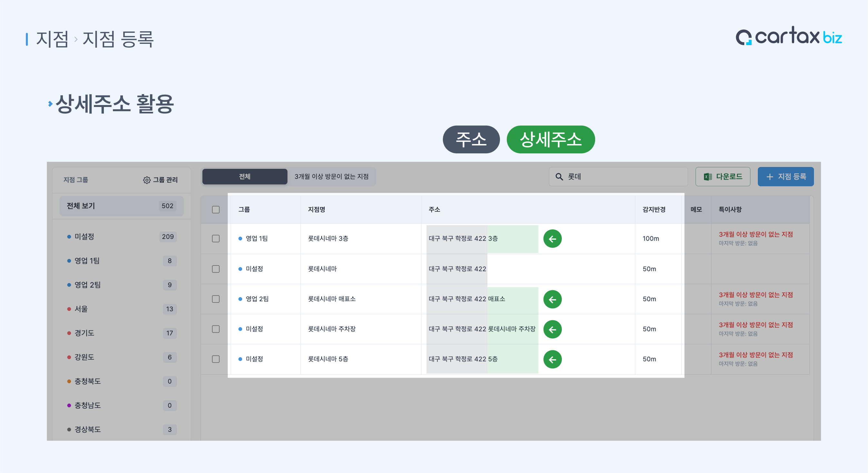868x473 pixels.
Task: Select the 전체 tab
Action: (x=244, y=177)
